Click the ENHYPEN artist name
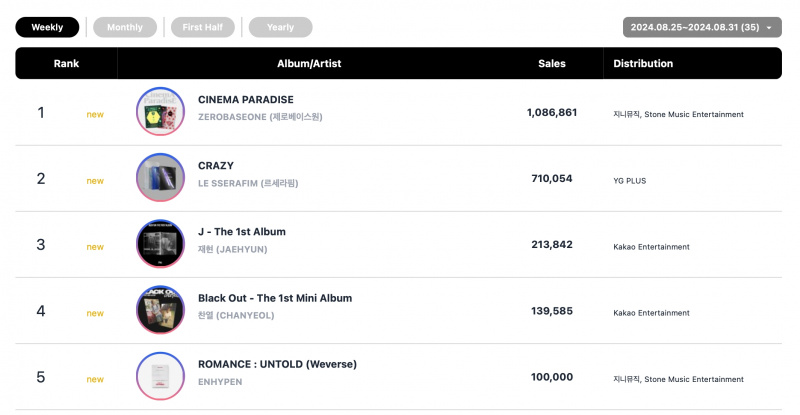Viewport: 800px width, 415px height. 220,382
